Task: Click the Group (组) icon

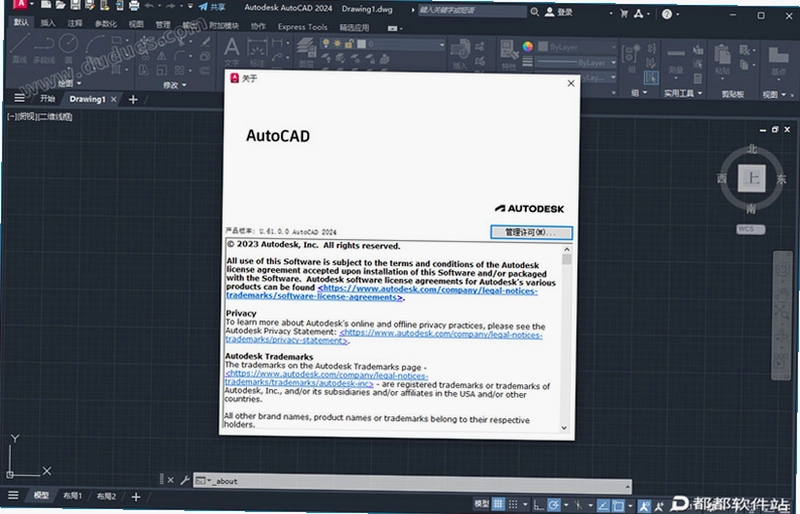Action: coord(631,57)
